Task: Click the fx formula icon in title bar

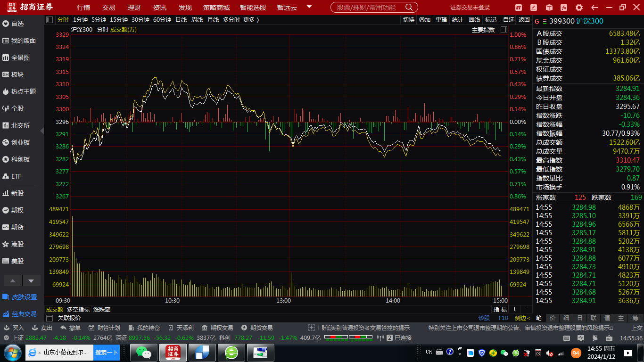Action: coord(564,8)
